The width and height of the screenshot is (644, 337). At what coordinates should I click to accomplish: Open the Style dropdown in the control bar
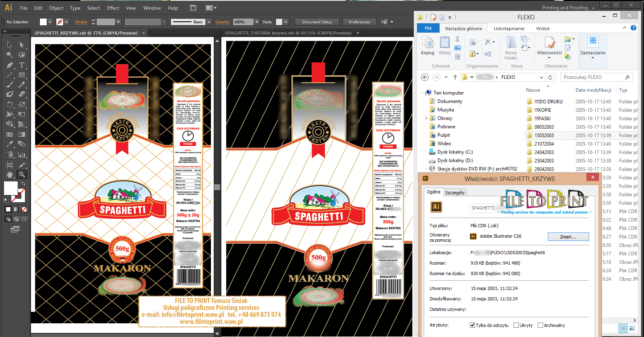[286, 22]
